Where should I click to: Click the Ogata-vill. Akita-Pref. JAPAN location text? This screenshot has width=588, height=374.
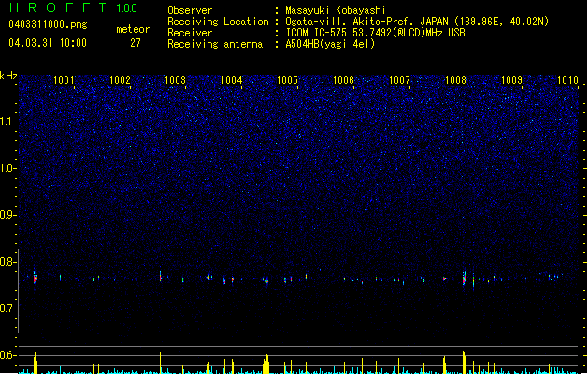[366, 22]
